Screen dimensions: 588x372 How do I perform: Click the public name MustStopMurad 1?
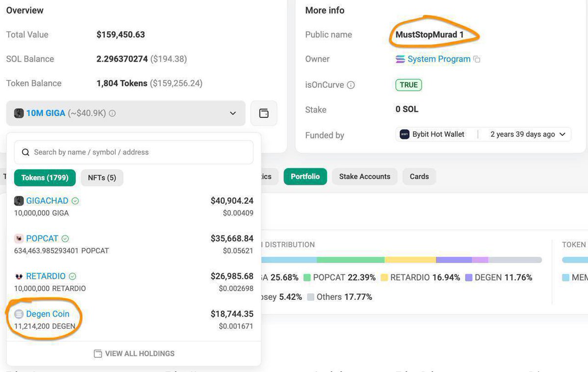(x=430, y=34)
